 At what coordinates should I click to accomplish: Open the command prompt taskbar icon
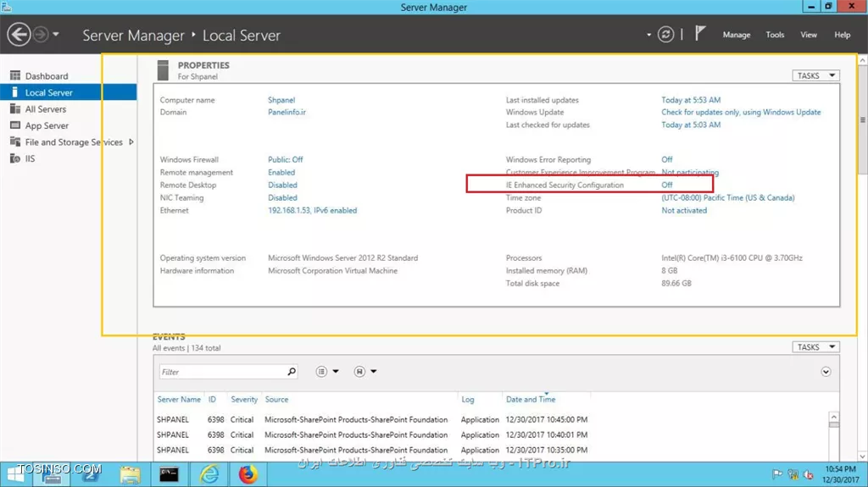click(x=169, y=475)
